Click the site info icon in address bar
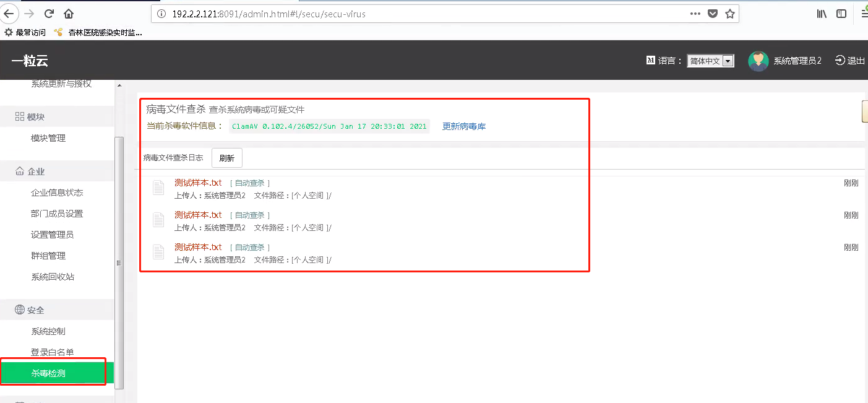Image resolution: width=868 pixels, height=403 pixels. pyautogui.click(x=160, y=14)
